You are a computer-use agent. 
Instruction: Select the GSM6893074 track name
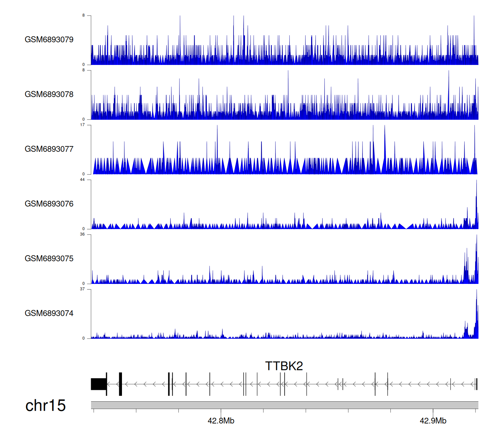[x=49, y=313]
